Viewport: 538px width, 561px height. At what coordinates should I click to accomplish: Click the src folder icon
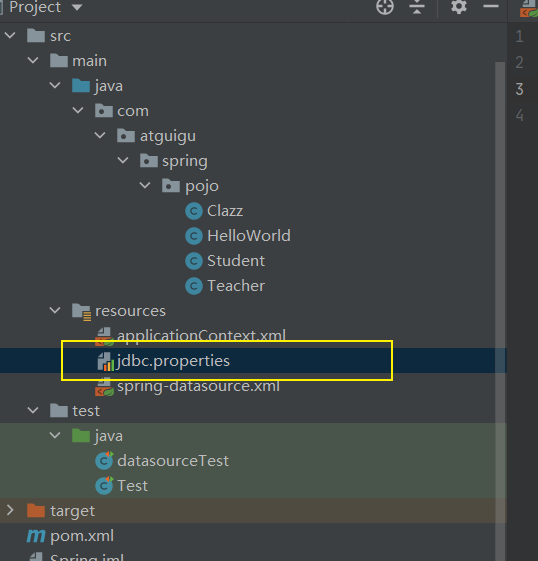click(36, 35)
